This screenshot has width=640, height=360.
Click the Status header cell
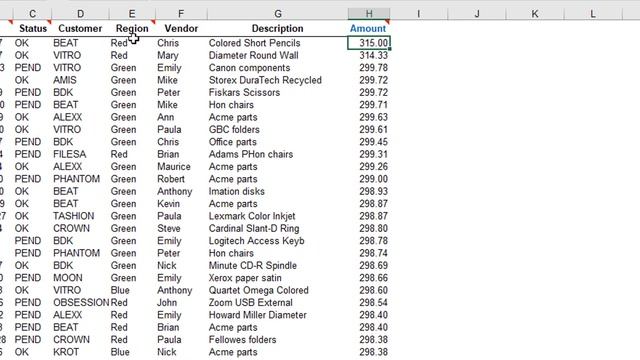pos(33,29)
